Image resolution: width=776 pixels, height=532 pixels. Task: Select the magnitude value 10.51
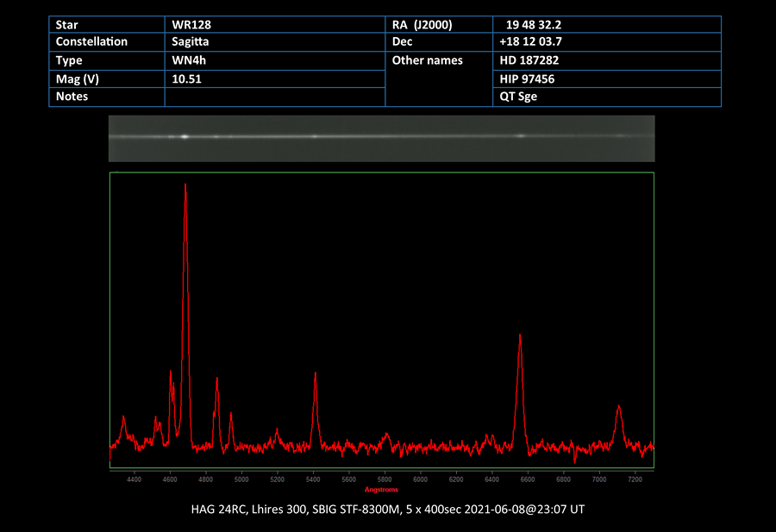pos(187,78)
